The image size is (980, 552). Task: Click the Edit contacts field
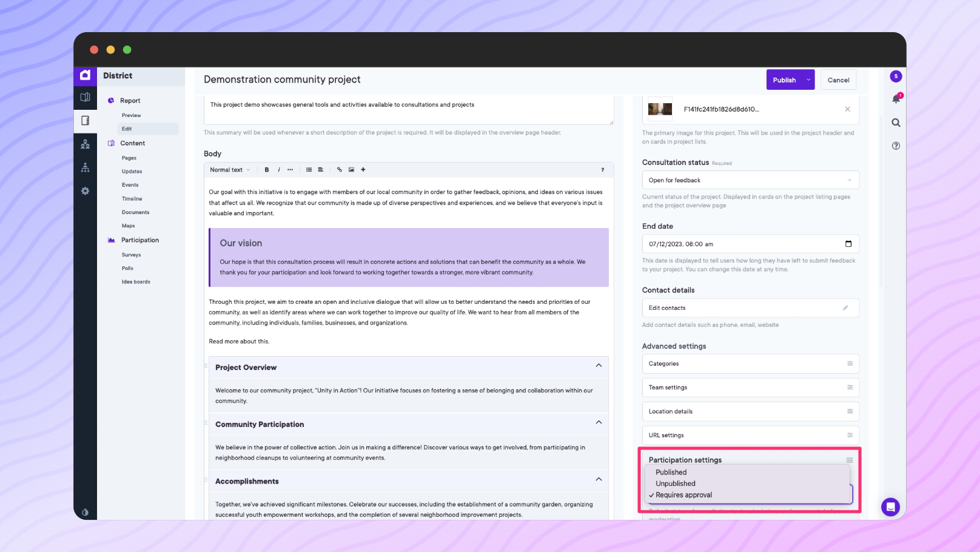[750, 308]
